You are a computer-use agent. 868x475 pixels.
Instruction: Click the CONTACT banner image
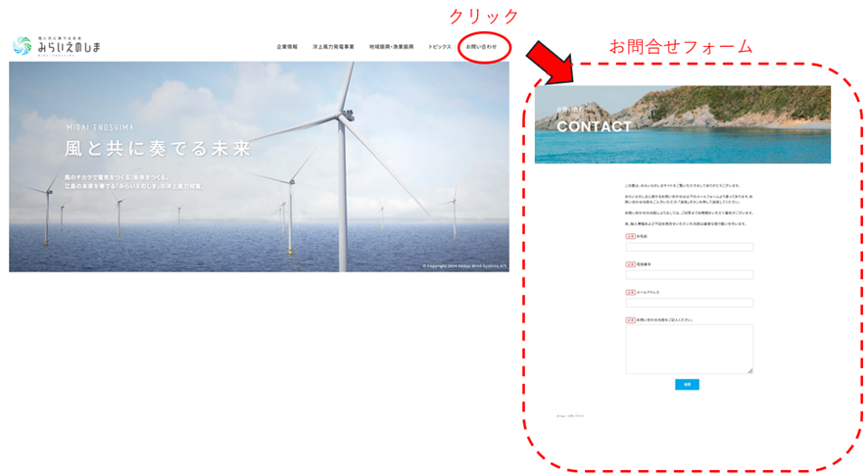(x=682, y=124)
